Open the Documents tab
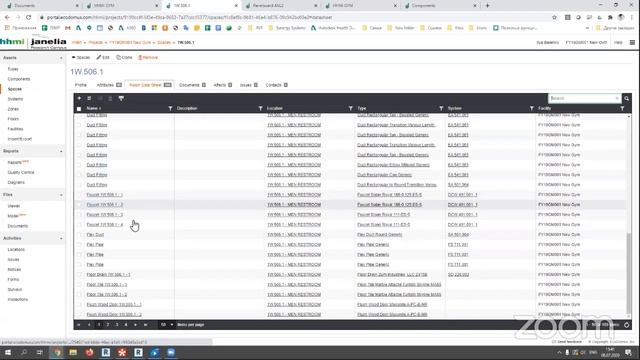This screenshot has width=640, height=360. pyautogui.click(x=192, y=85)
